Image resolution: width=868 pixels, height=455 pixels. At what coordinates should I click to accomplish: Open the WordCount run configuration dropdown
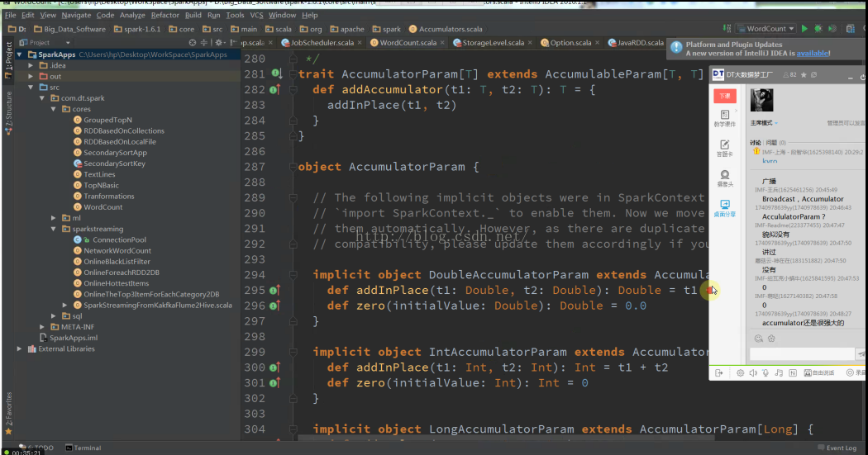[x=765, y=29]
